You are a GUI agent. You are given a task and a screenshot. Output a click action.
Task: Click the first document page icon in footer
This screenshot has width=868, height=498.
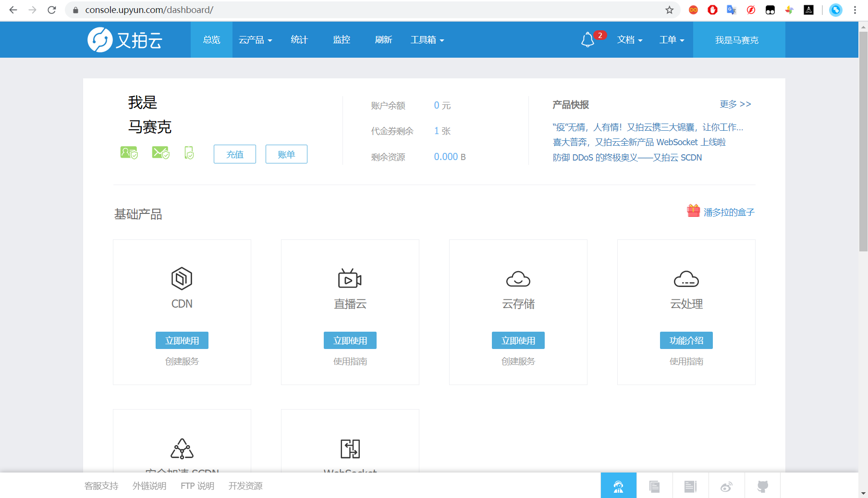coord(654,486)
